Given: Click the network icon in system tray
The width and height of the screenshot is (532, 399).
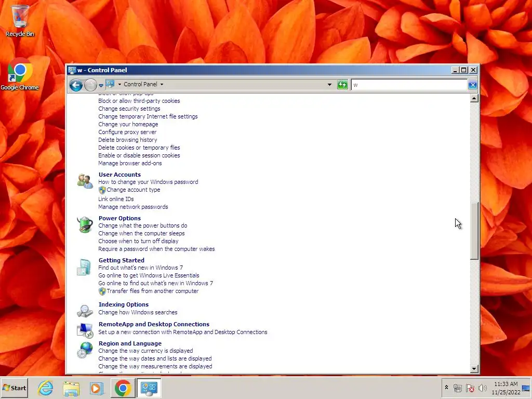Looking at the screenshot, I should pyautogui.click(x=458, y=388).
